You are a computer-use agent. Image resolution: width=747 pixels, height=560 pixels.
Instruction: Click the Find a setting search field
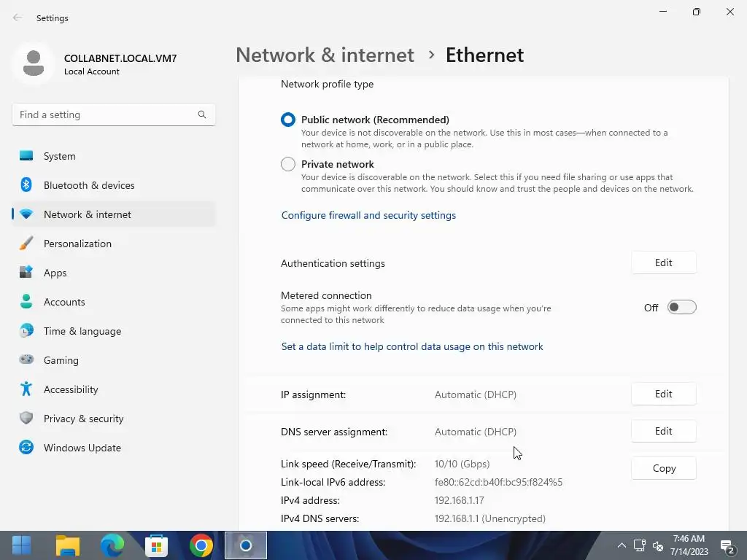click(x=102, y=114)
